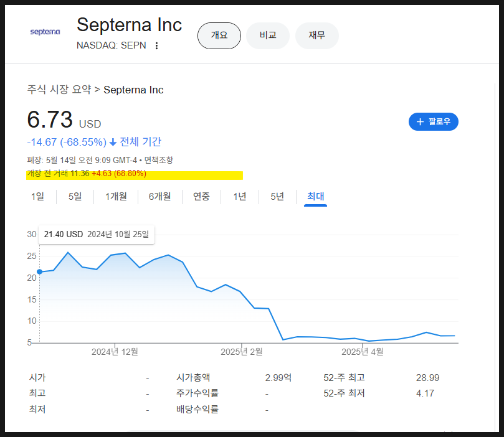Switch chart to 5년 range

tap(277, 196)
